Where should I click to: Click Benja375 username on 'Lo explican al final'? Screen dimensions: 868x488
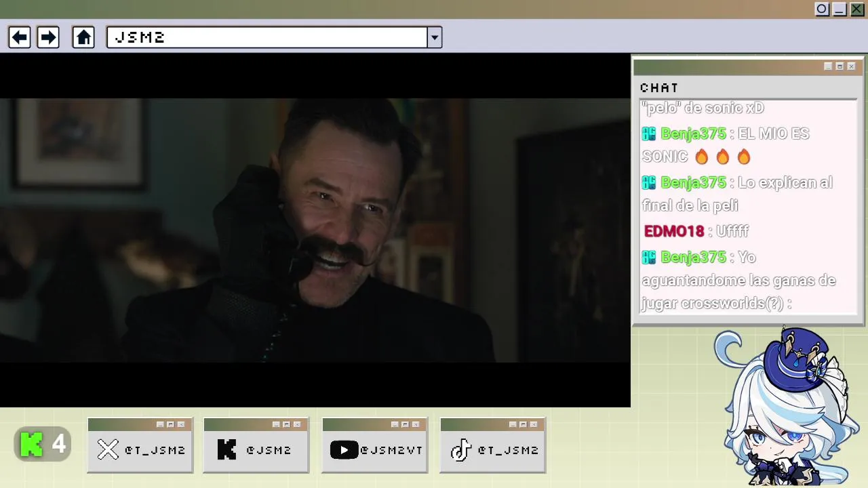tap(693, 182)
